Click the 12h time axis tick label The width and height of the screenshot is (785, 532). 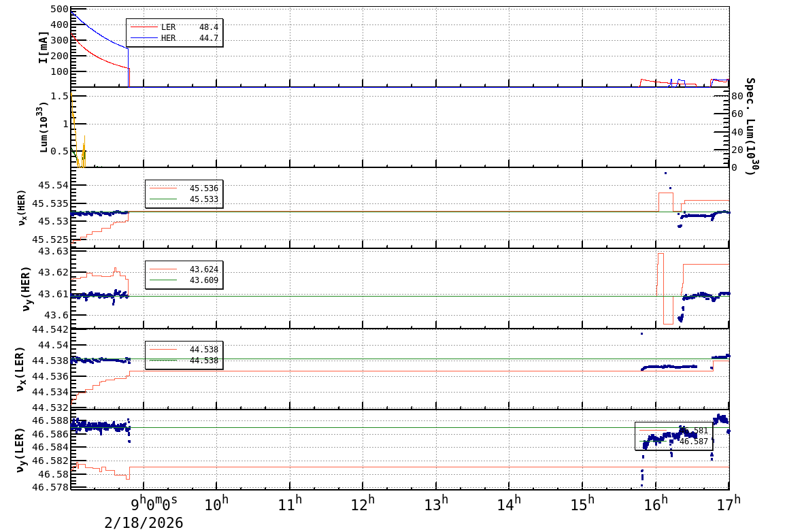pyautogui.click(x=363, y=501)
